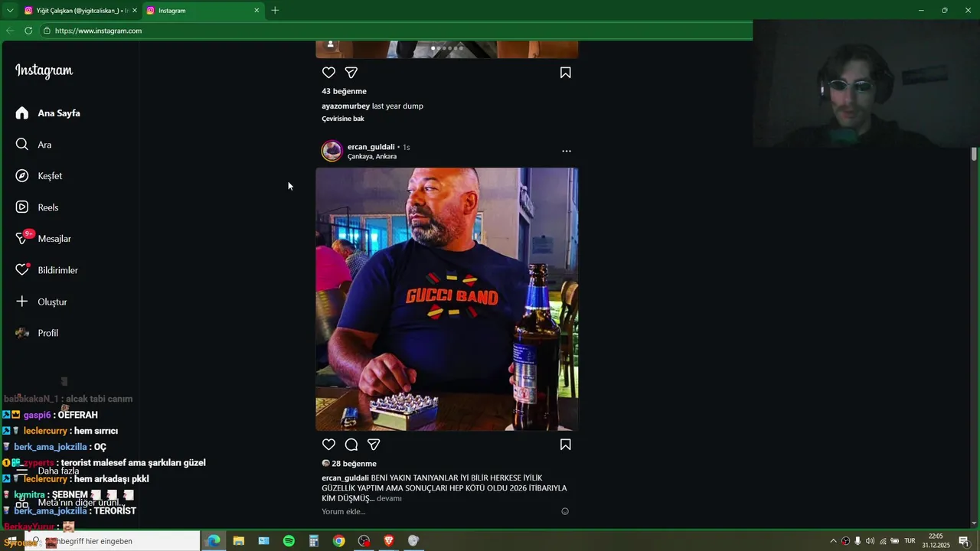Open Spotify from the taskbar

point(289,541)
